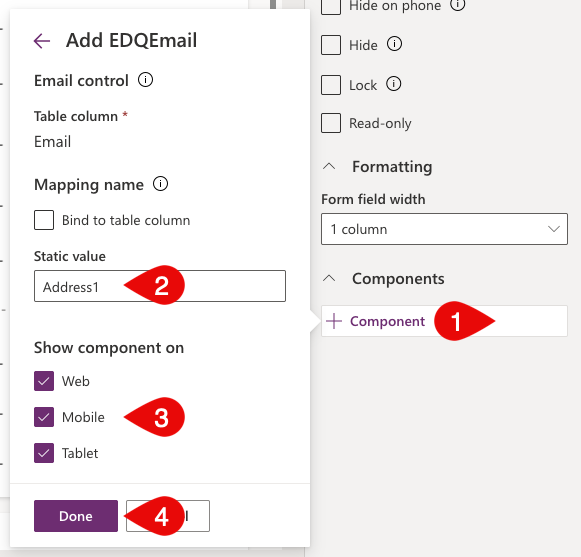The image size is (581, 557).
Task: Go back using the left arrow icon
Action: 42,41
